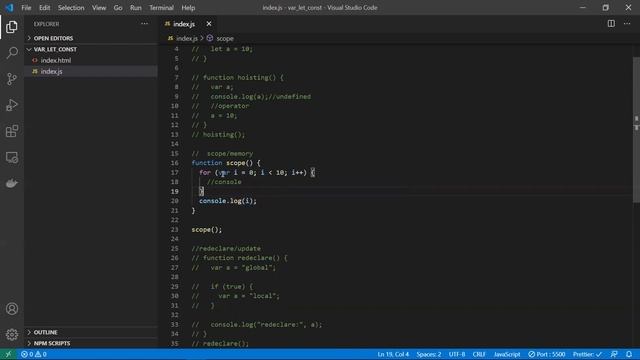The width and height of the screenshot is (640, 360).
Task: Click the for loop on line 17
Action: coord(257,172)
